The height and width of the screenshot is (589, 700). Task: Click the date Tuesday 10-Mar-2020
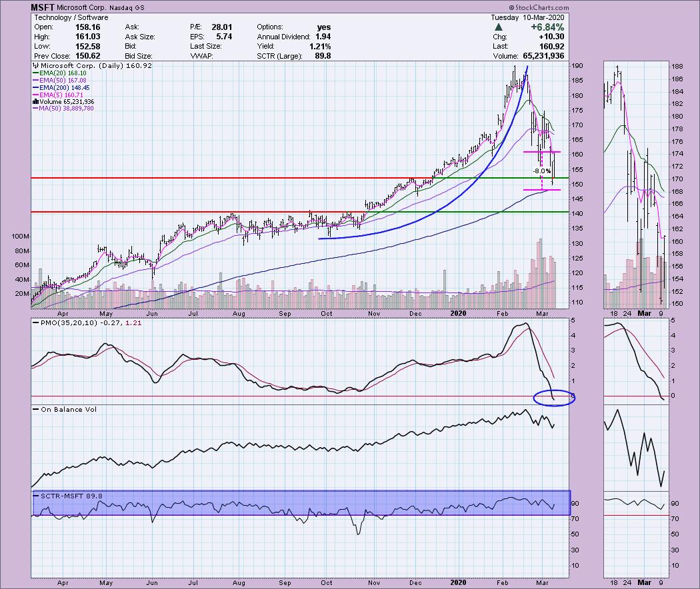click(527, 17)
